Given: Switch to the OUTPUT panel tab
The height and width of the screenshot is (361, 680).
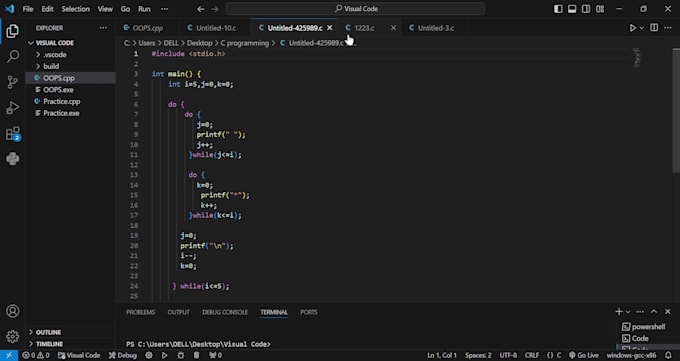Looking at the screenshot, I should (x=178, y=312).
